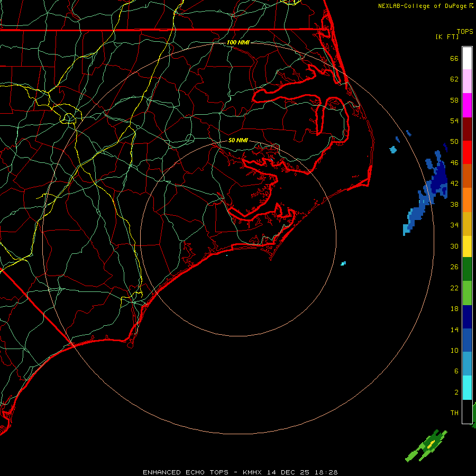Click the dark red 54 kft swatch
Image resolution: width=476 pixels, height=476 pixels.
point(467,129)
